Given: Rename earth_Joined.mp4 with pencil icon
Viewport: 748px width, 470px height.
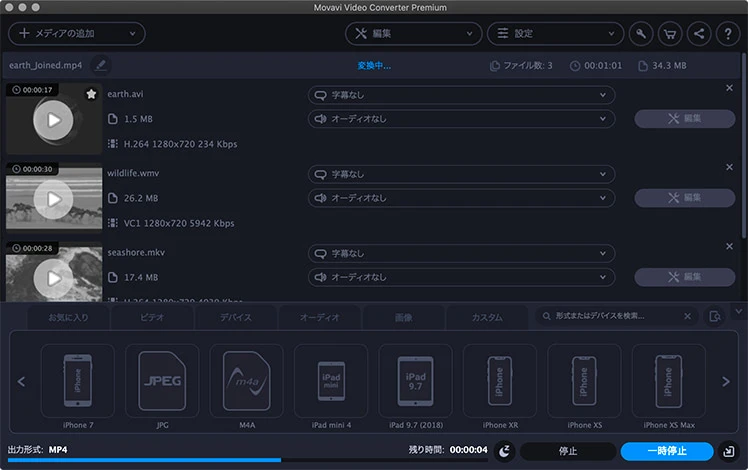Looking at the screenshot, I should (x=101, y=65).
